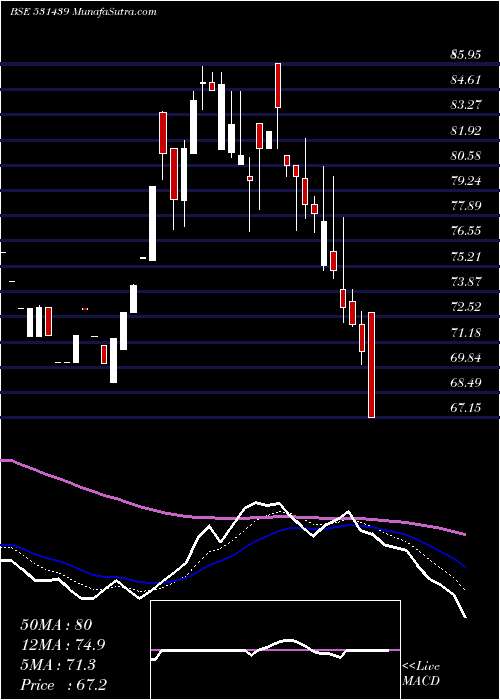Click the 84.61 price axis label
Screen dimensions: 500x700
pos(466,80)
